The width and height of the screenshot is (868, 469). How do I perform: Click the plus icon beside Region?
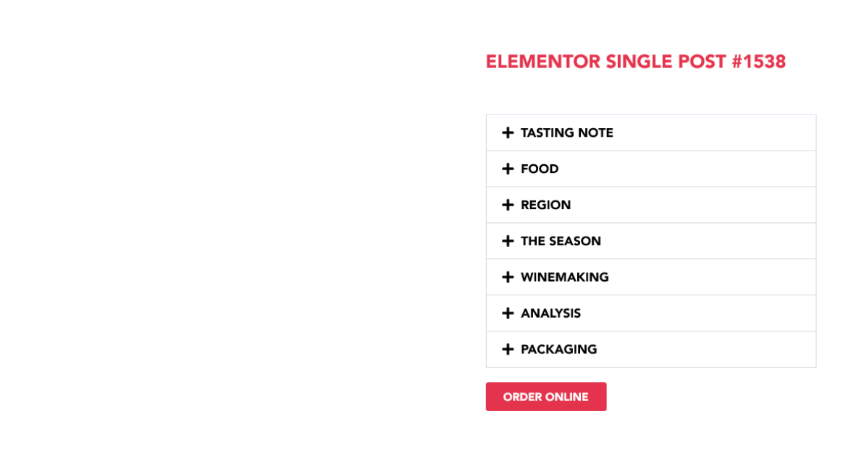pyautogui.click(x=508, y=206)
